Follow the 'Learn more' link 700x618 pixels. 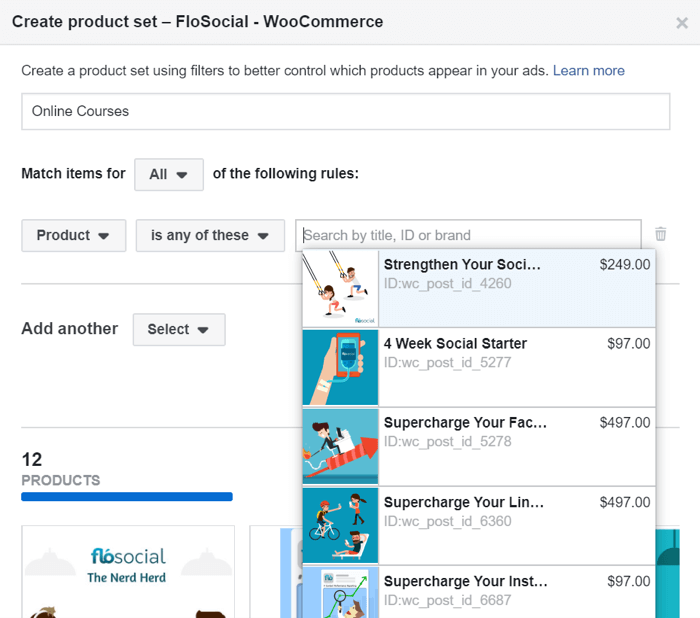coord(588,71)
